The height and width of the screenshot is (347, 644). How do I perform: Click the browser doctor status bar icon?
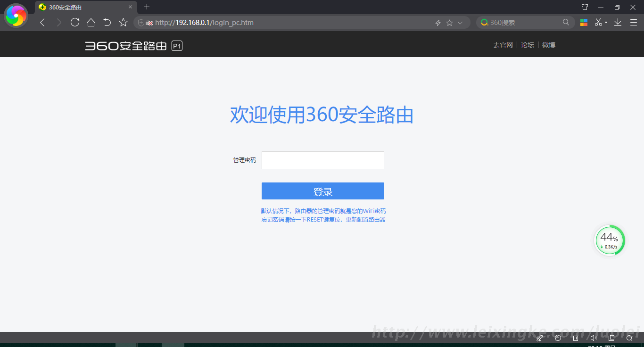558,338
